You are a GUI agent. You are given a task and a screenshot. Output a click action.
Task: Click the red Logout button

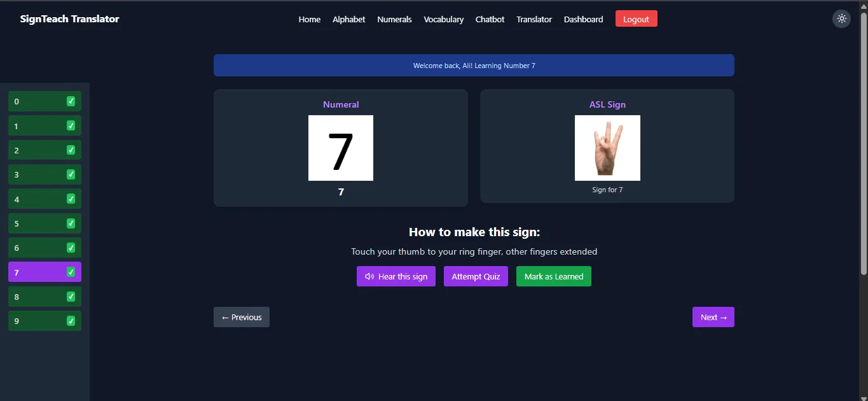[637, 19]
